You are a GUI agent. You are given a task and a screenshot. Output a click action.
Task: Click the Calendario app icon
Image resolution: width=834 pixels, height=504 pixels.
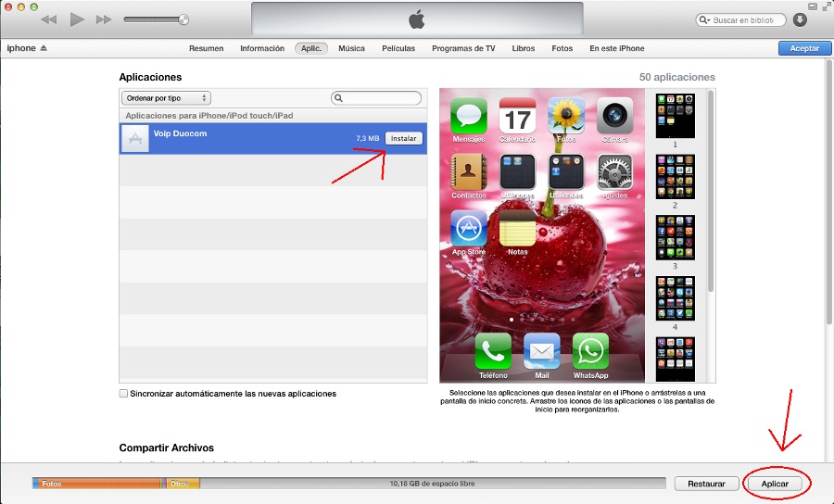pos(517,116)
